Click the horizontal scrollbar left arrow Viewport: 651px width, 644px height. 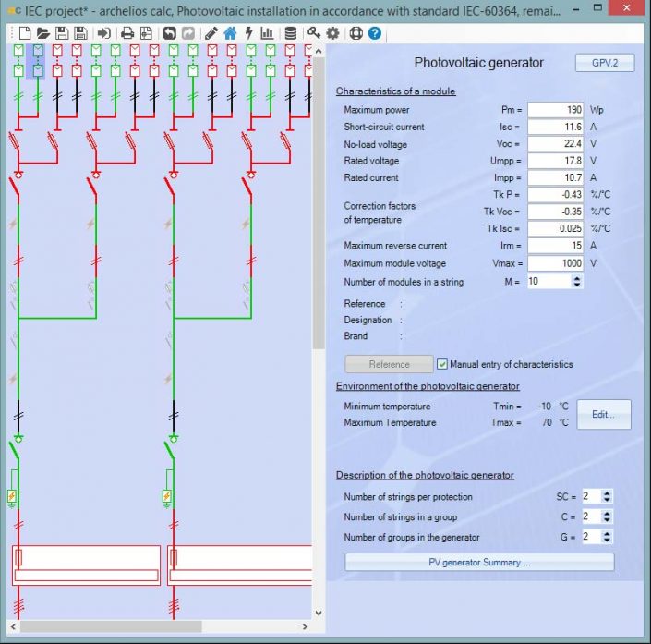pyautogui.click(x=13, y=626)
